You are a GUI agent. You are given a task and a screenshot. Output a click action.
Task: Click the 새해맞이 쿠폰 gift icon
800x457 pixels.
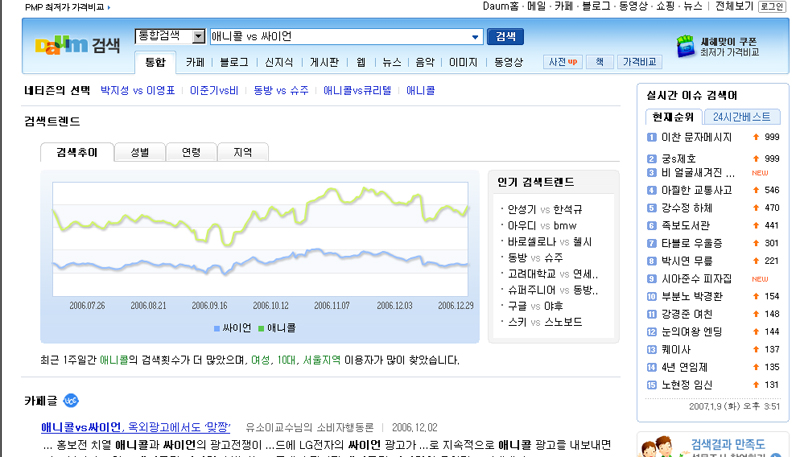[x=686, y=46]
